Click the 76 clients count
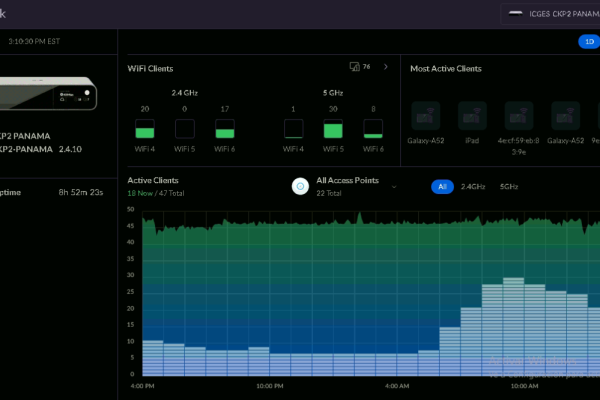The image size is (600, 400). point(367,67)
